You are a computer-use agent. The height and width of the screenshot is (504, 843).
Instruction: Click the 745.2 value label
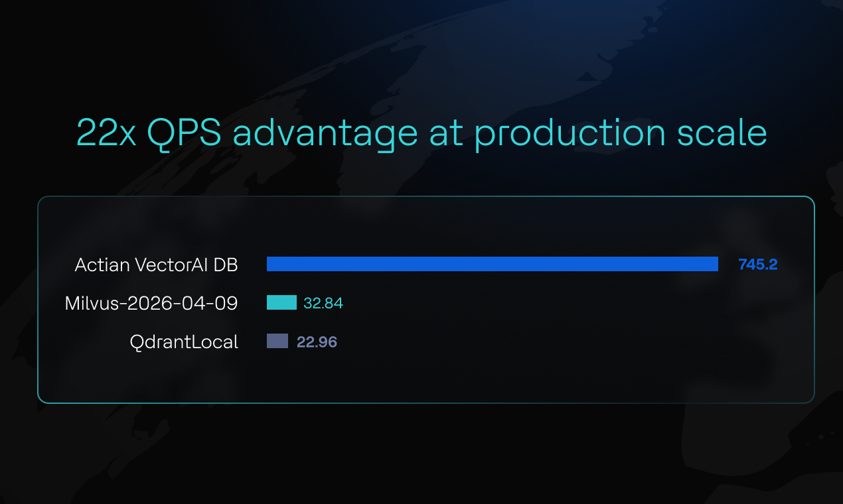click(757, 265)
